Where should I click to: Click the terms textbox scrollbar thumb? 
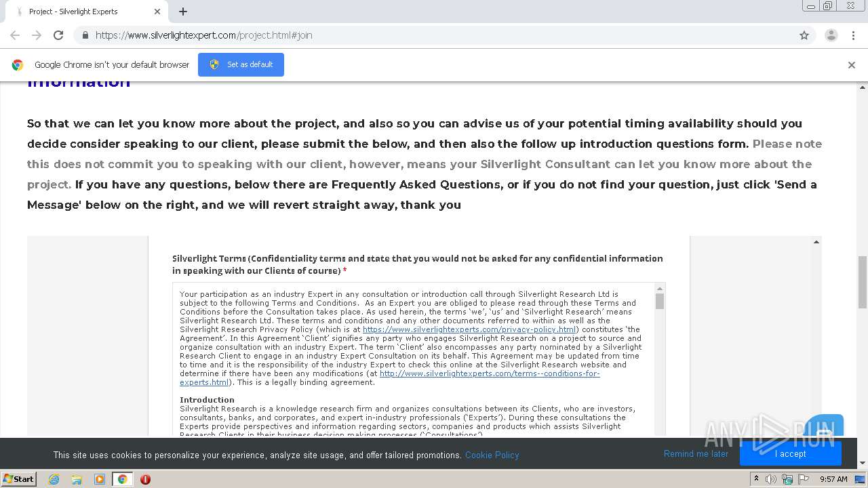(660, 302)
